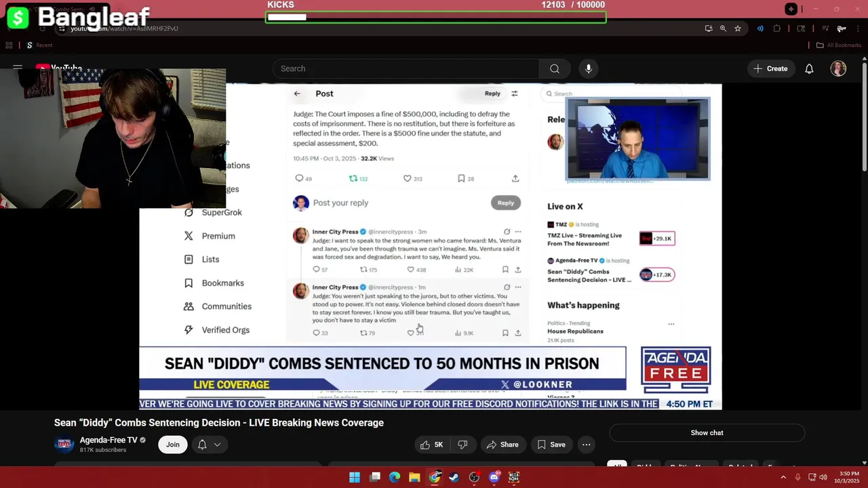Join the Agenda-Free TV channel
This screenshot has height=488, width=868.
tap(173, 445)
